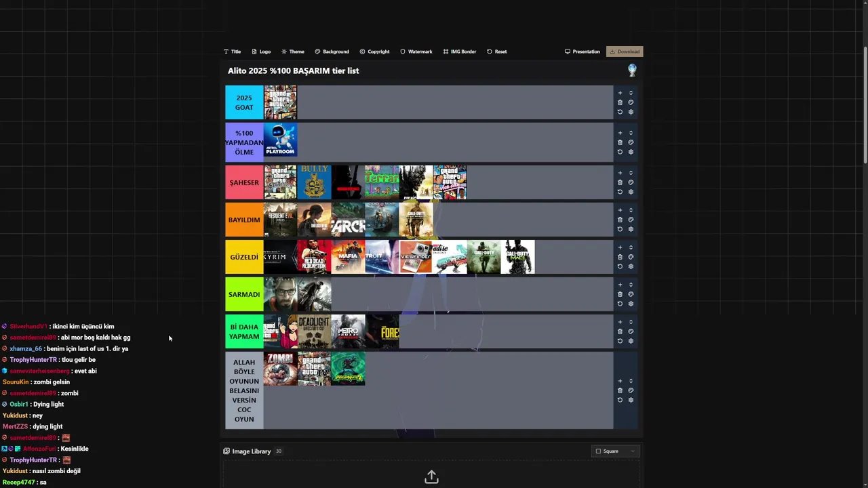Select the Astro's Playroom cover thumbnail
The height and width of the screenshot is (488, 868).
click(x=280, y=140)
